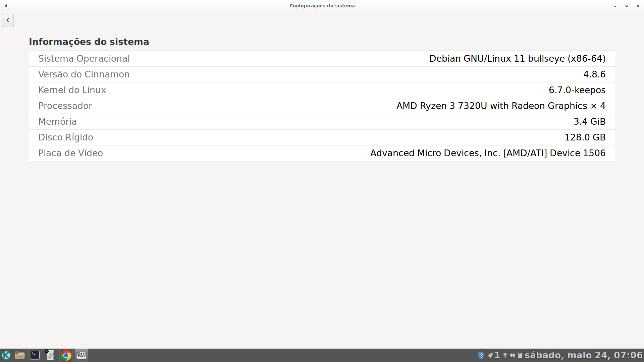Select the Memória label
This screenshot has height=362, width=644.
57,122
